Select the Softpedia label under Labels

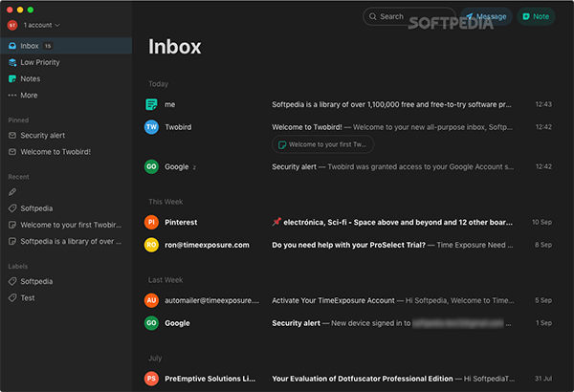[x=36, y=281]
